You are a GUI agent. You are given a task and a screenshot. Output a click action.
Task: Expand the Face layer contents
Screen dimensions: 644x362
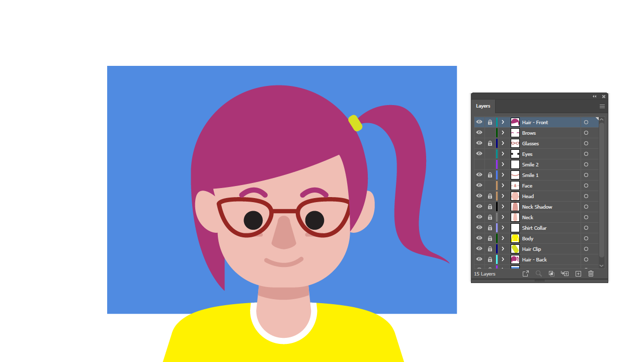(x=503, y=186)
